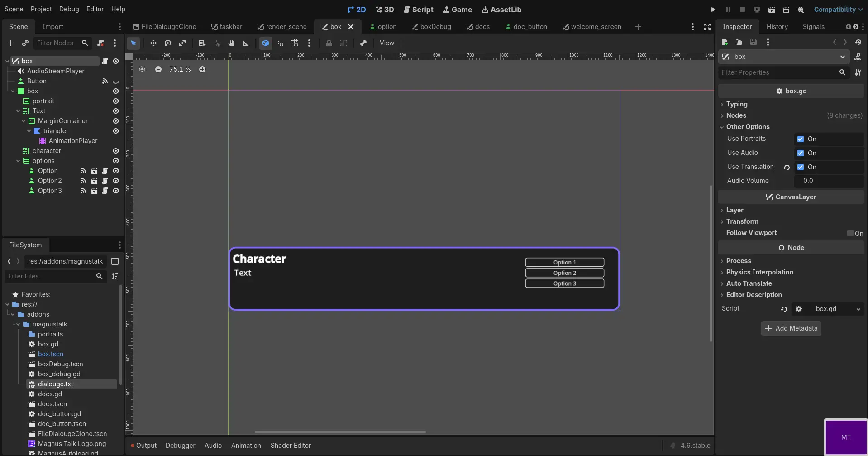The width and height of the screenshot is (868, 456).
Task: Open the Debug menu
Action: (x=69, y=9)
